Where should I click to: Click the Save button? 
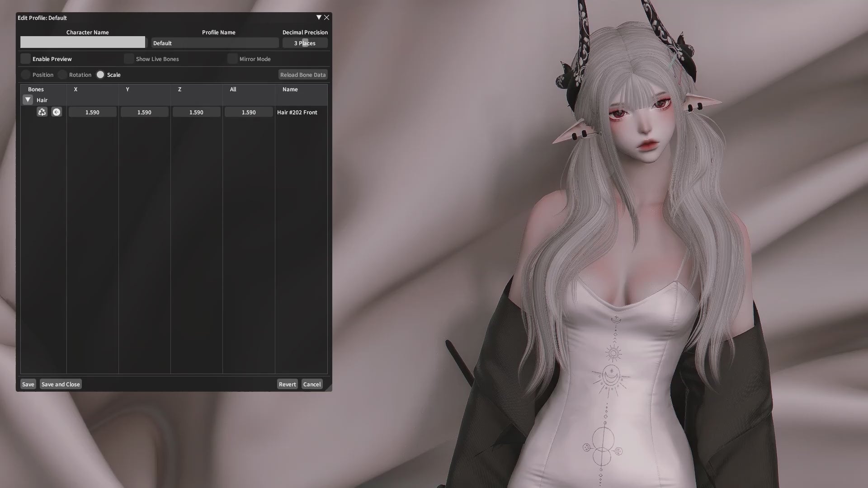click(x=28, y=384)
